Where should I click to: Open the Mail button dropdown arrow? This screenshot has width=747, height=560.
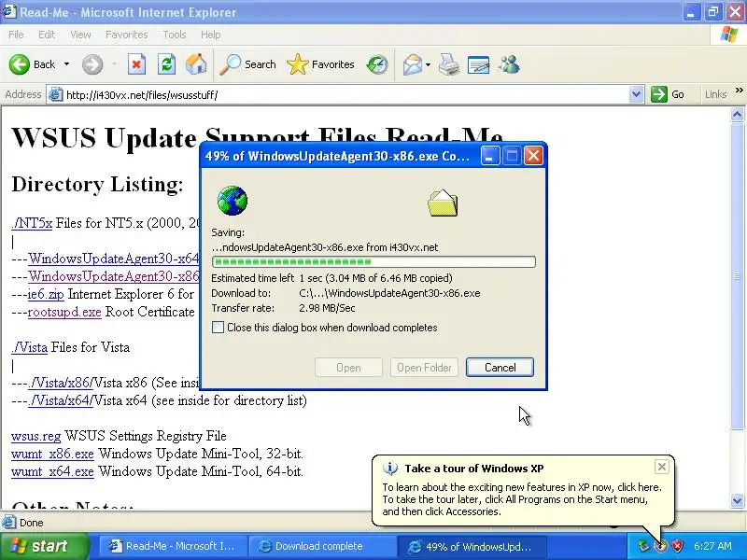click(x=428, y=64)
